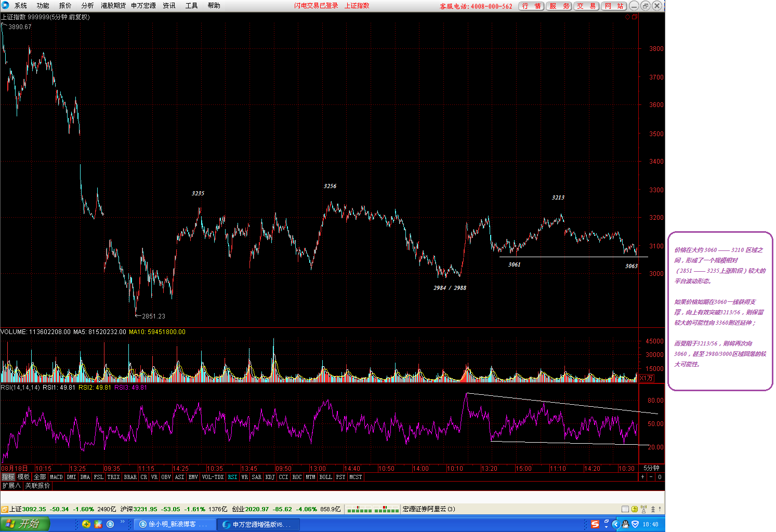Zoom in chart with plus button

pyautogui.click(x=642, y=477)
